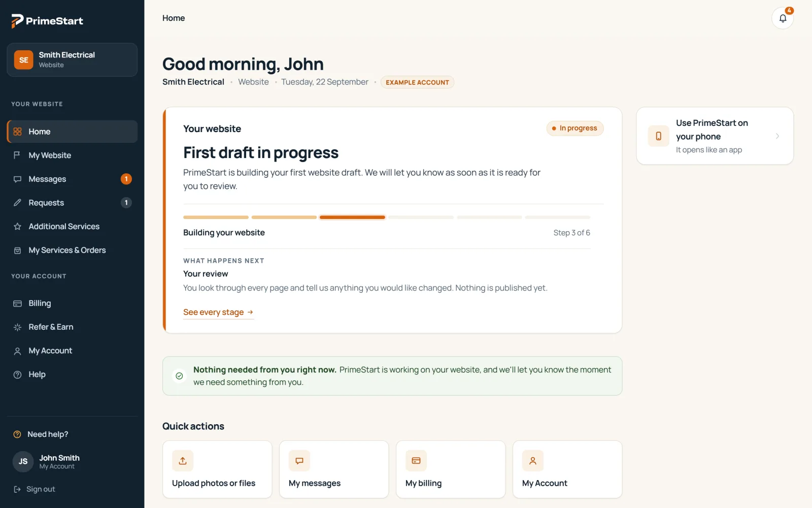
Task: Open My Account in the sidebar menu
Action: click(x=72, y=351)
